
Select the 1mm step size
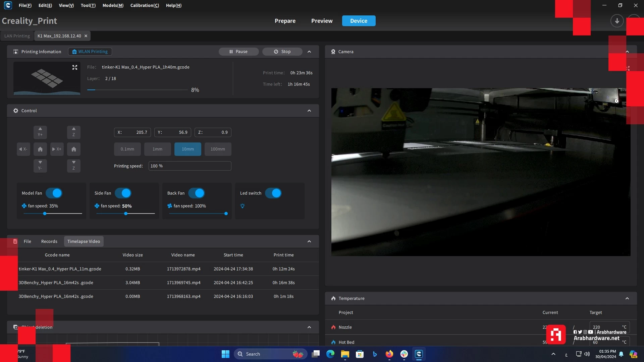(x=158, y=149)
